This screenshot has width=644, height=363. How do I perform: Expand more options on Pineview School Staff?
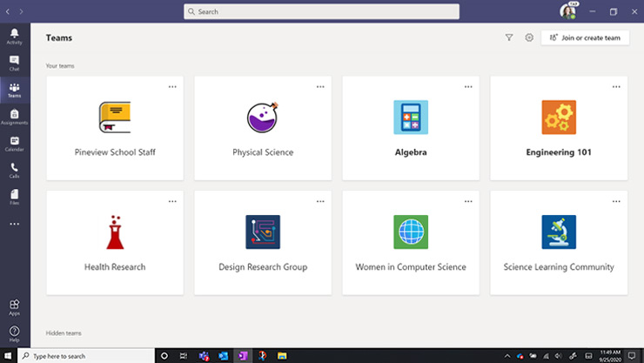click(172, 86)
